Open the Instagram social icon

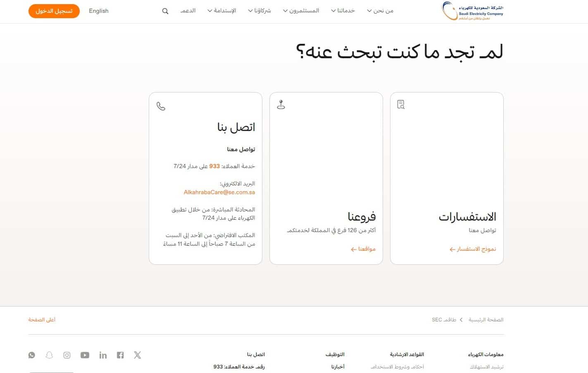tap(67, 355)
